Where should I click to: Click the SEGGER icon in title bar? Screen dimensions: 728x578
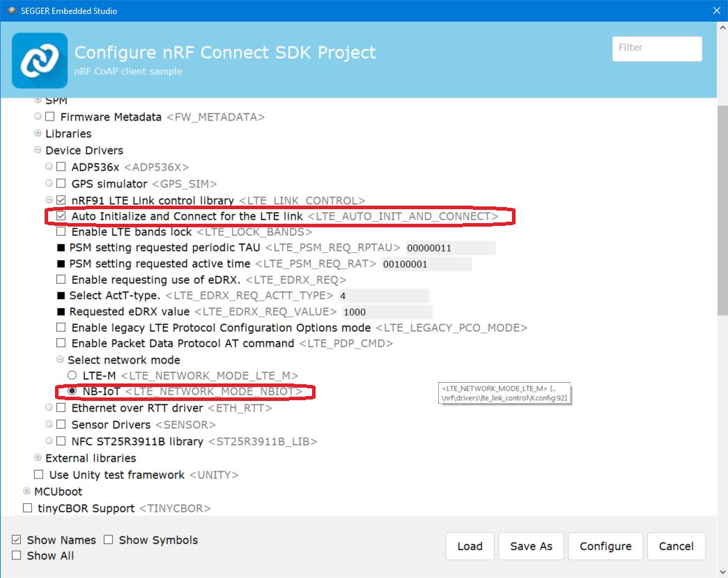[11, 11]
